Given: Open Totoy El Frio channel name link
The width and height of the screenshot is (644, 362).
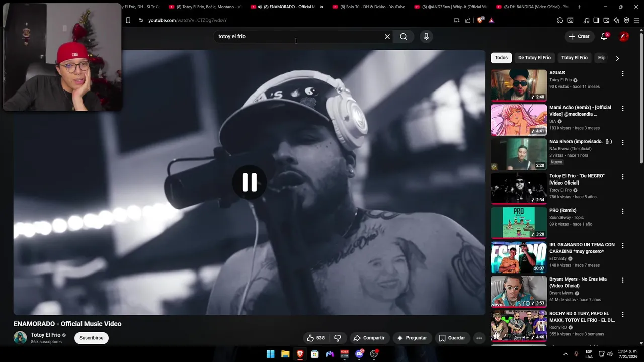Looking at the screenshot, I should coord(46,335).
